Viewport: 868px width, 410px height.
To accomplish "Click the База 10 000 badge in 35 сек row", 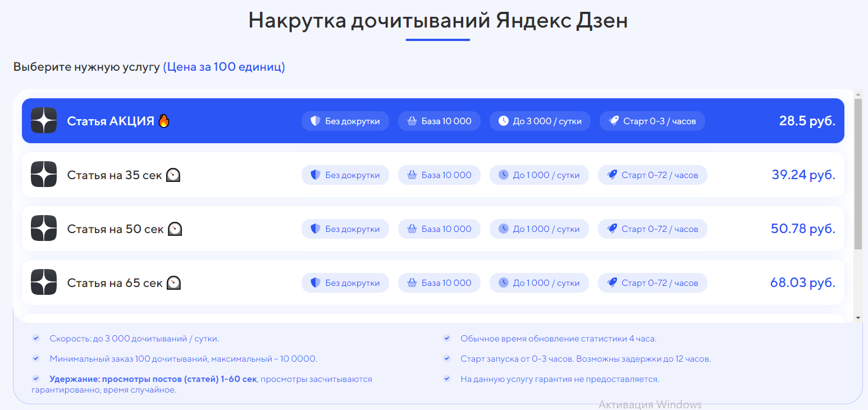I will (x=439, y=175).
